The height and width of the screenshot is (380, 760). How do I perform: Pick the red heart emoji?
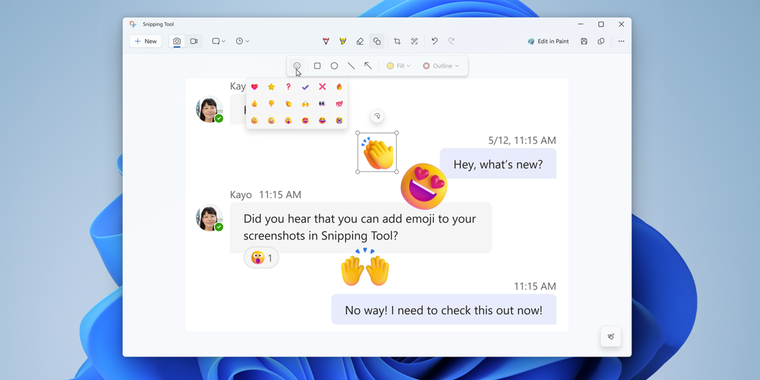click(254, 87)
